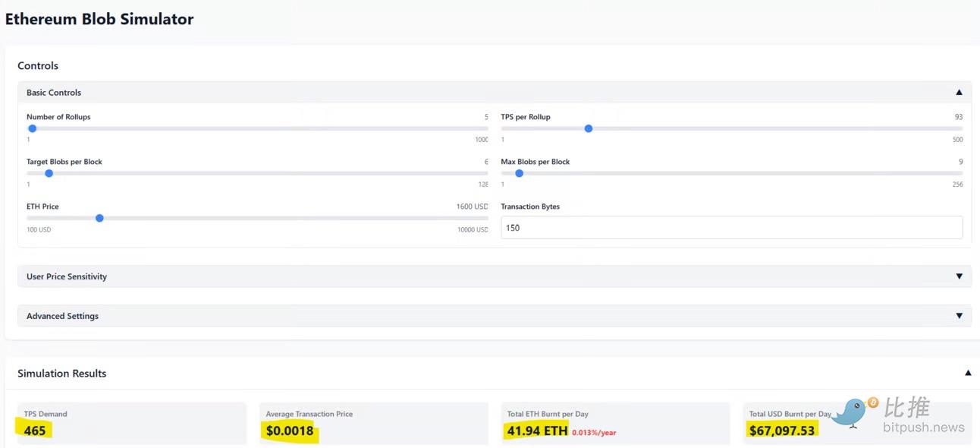Viewport: 980px width, 448px height.
Task: Focus the Transaction Bytes input field
Action: tap(731, 228)
